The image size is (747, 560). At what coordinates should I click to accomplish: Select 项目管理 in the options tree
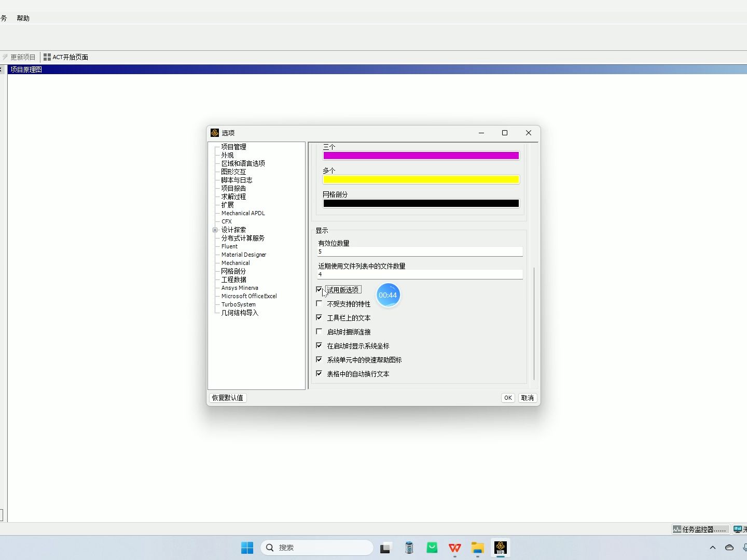pyautogui.click(x=234, y=147)
